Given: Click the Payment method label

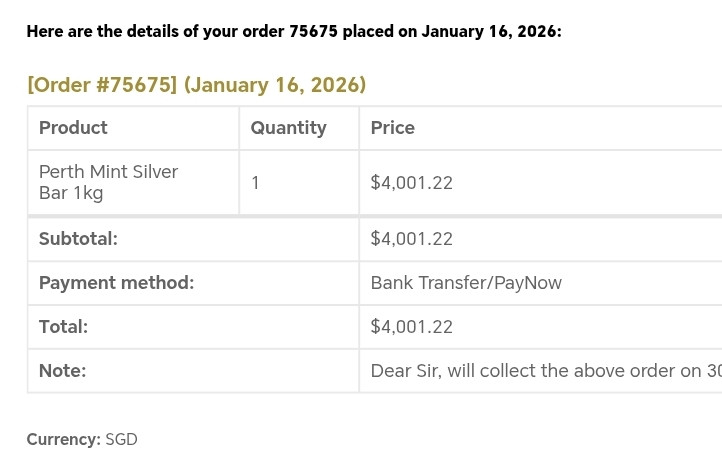Looking at the screenshot, I should pos(116,283).
